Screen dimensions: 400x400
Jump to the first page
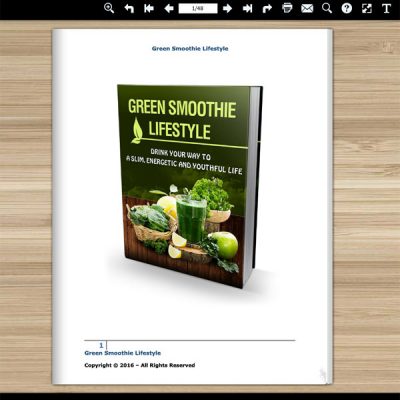tap(149, 8)
